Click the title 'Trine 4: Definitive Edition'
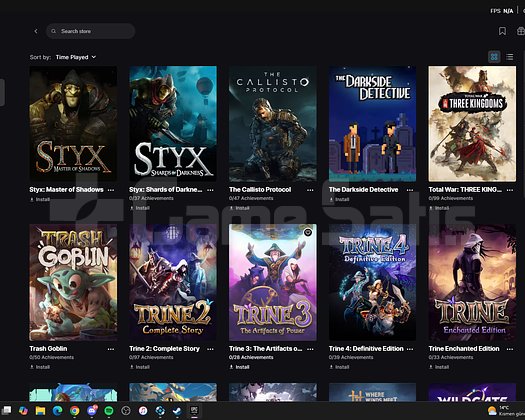This screenshot has width=525, height=420. coord(366,349)
